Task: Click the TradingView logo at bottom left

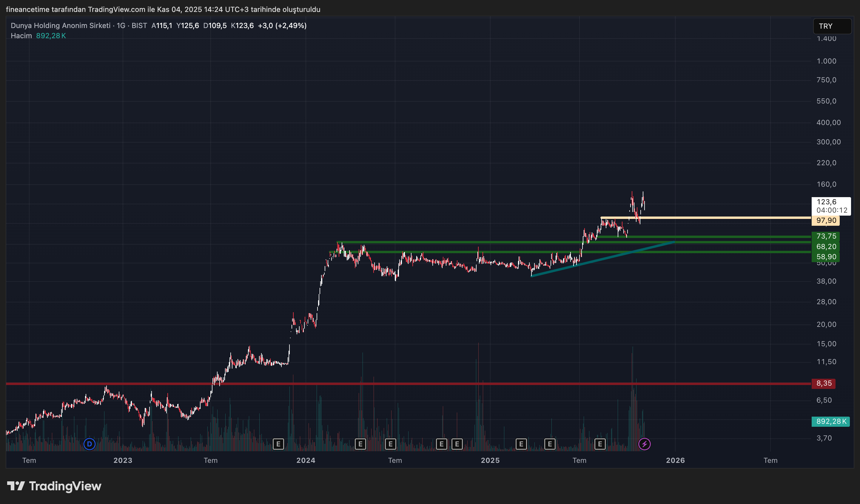Action: 54,486
